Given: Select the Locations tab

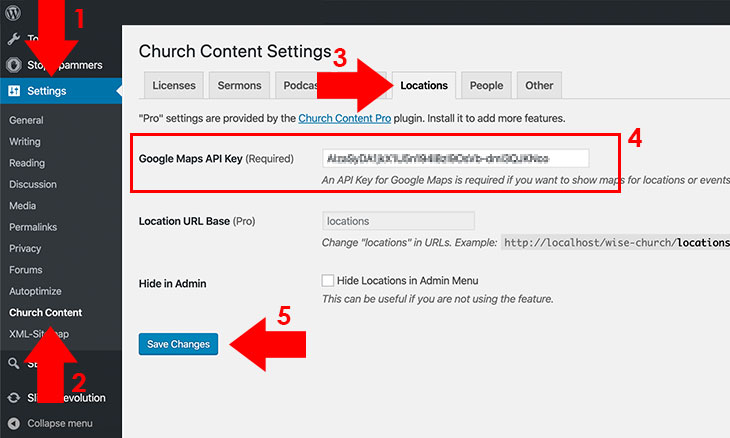Looking at the screenshot, I should (x=424, y=85).
